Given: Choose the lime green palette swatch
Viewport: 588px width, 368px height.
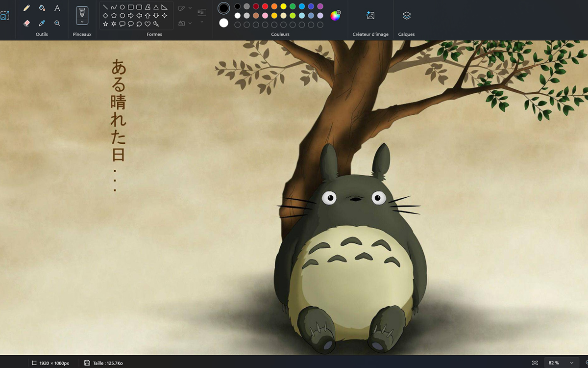Looking at the screenshot, I should pos(293,16).
